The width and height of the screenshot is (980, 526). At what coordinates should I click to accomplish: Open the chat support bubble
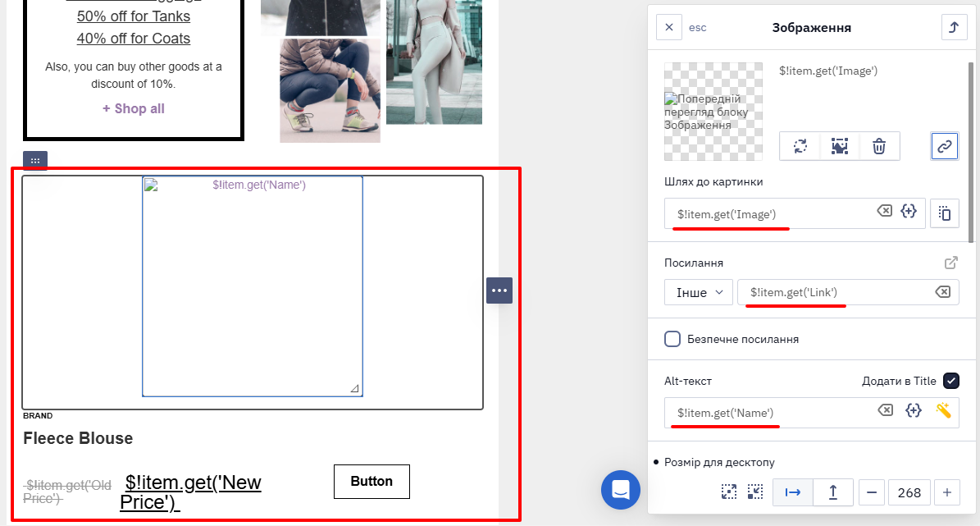click(621, 490)
